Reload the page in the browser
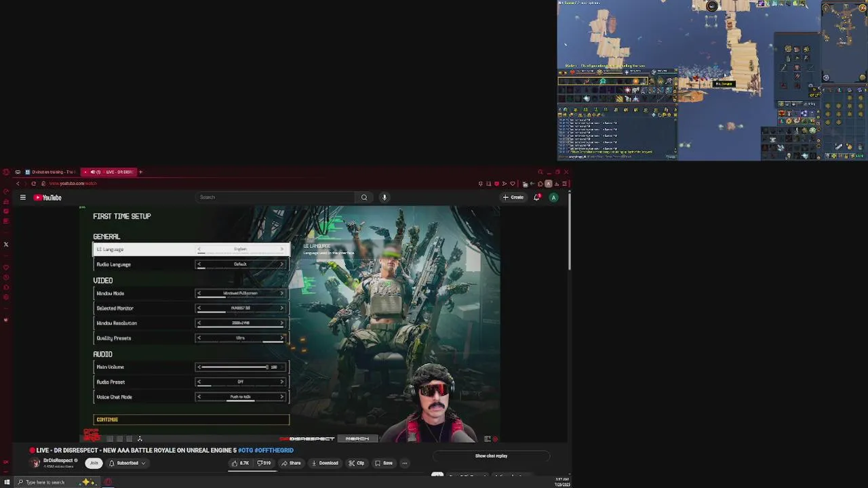The width and height of the screenshot is (868, 488). tap(33, 183)
